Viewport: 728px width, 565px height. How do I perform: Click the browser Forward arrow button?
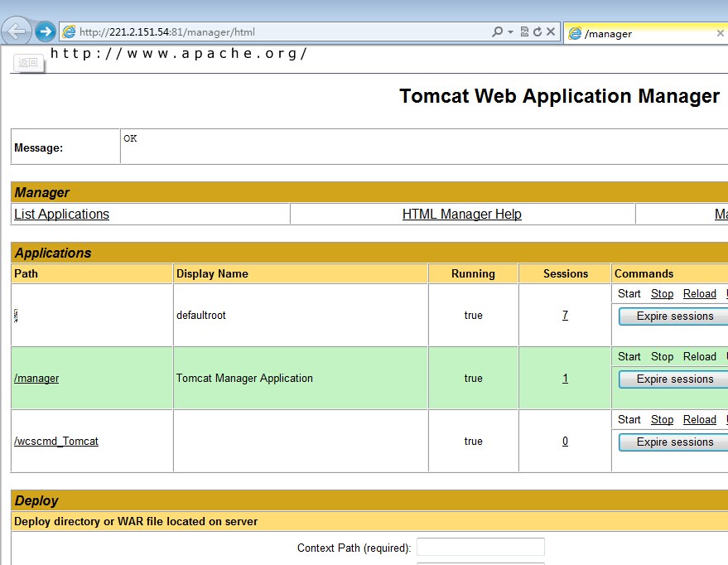[45, 31]
